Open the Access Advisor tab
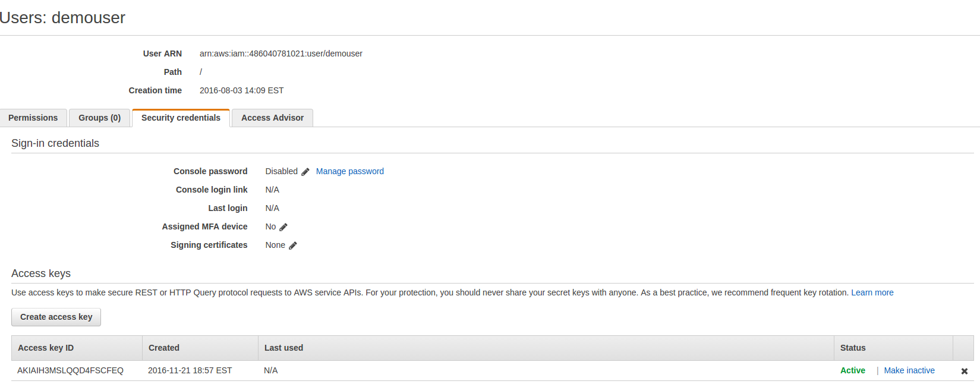Viewport: 980px width, 384px height. 272,118
